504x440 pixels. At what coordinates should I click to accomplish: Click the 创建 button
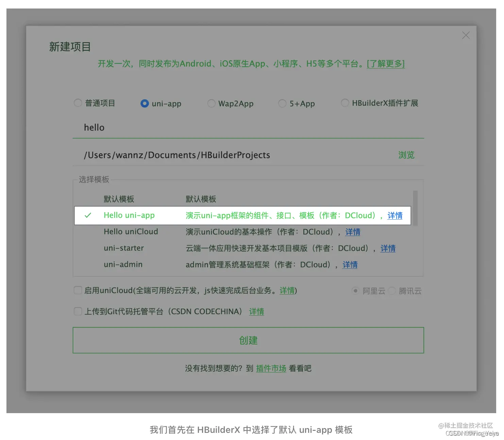pos(248,340)
